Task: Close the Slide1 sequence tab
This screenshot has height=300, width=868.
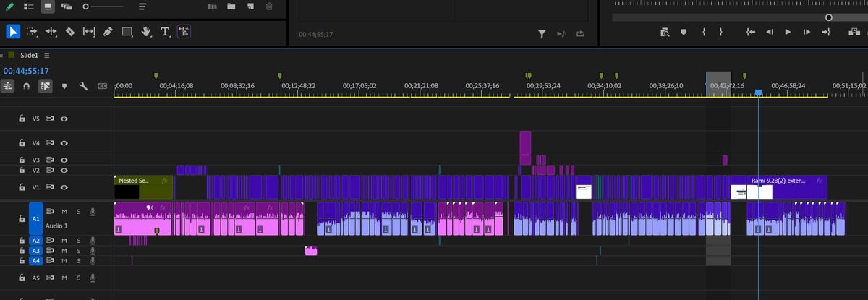Action: [x=2, y=55]
